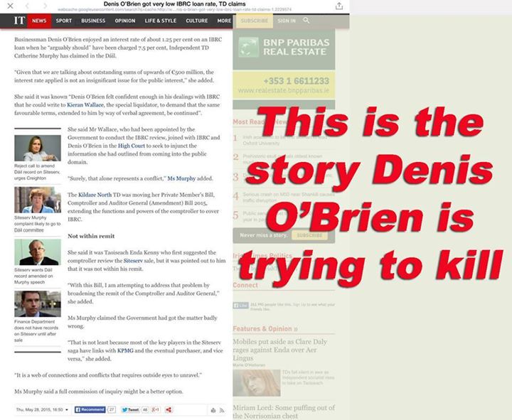
Task: Open the Catherine Murphy complaint thumbnail
Action: pos(38,200)
